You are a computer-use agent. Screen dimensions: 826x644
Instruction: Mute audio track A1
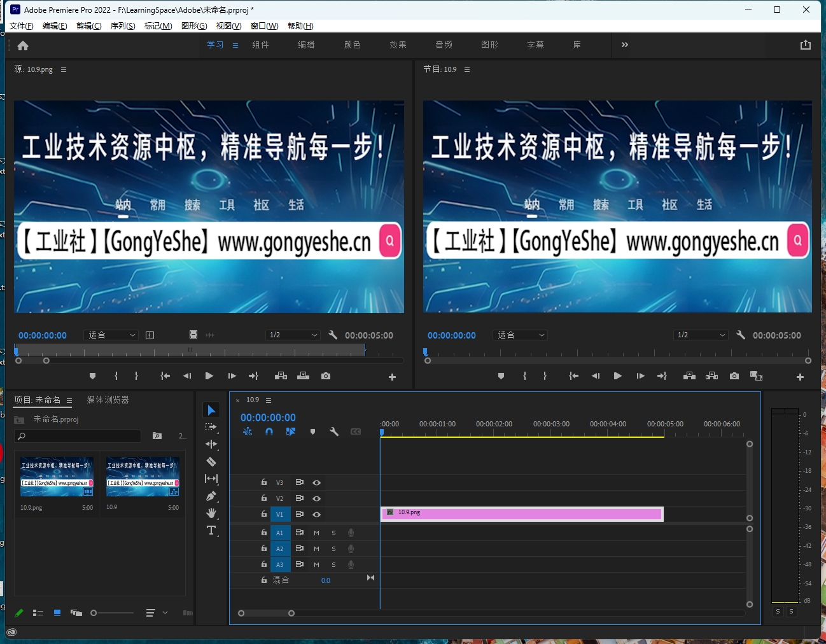(316, 533)
